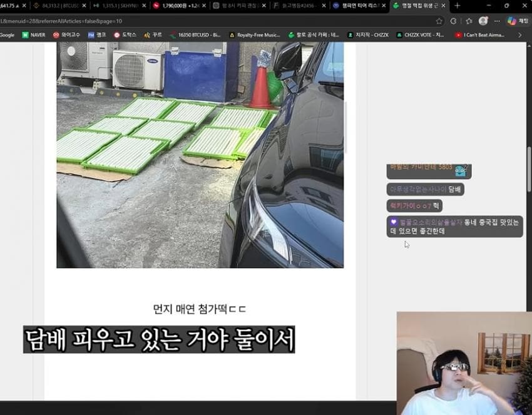Expand the bookmarks bar overflow chevron

point(519,35)
